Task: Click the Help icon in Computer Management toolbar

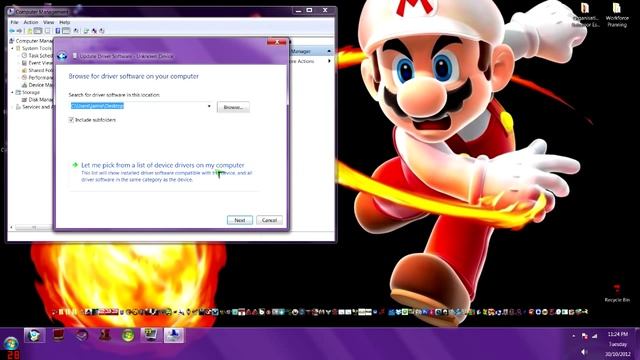Action: [58, 31]
